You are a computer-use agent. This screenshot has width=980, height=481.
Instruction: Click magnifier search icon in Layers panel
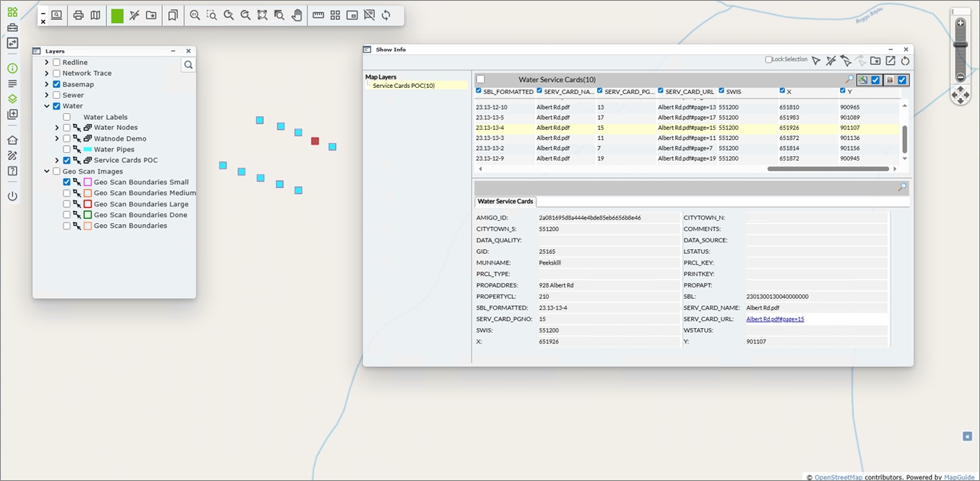[x=188, y=66]
